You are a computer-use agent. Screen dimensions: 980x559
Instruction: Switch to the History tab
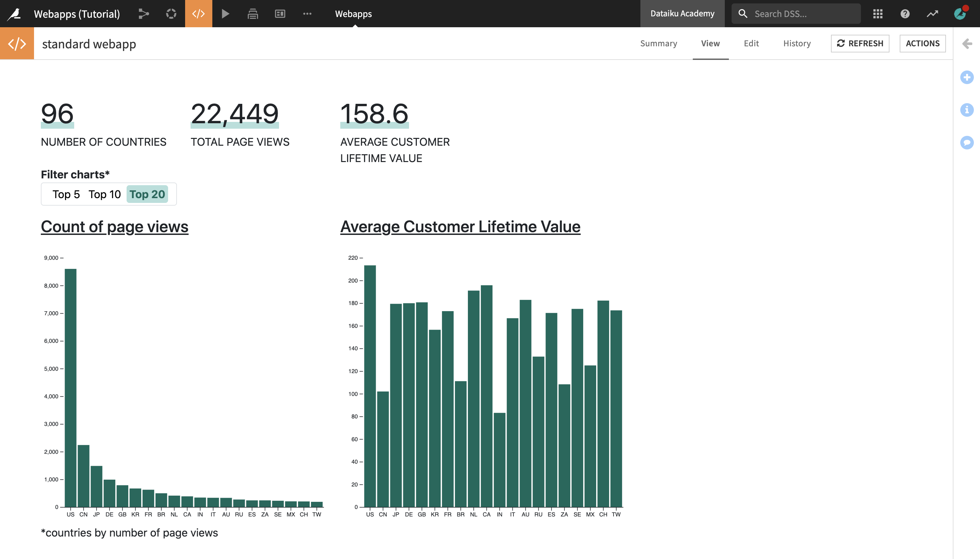[797, 43]
